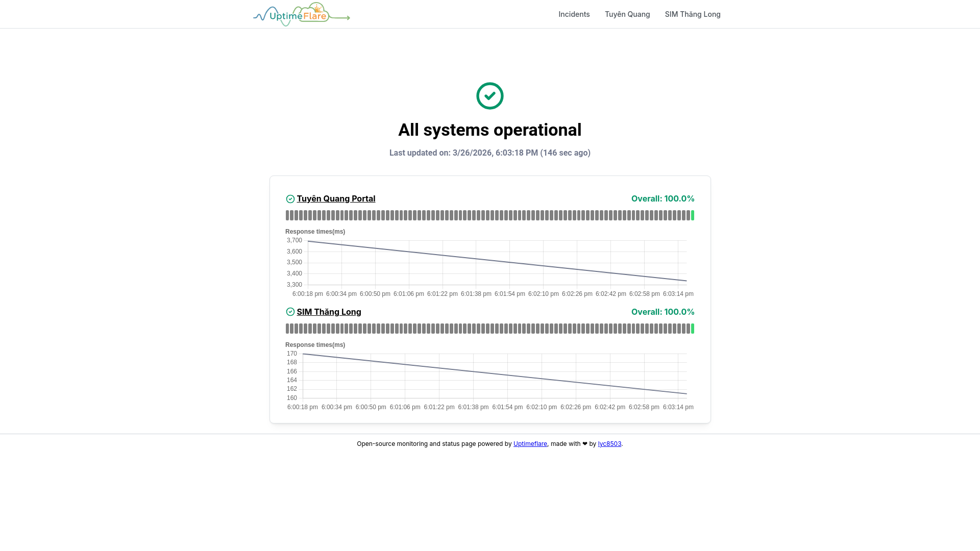The height and width of the screenshot is (551, 980).
Task: Click status check icon beside Tuyên Quang Portal
Action: [x=290, y=199]
